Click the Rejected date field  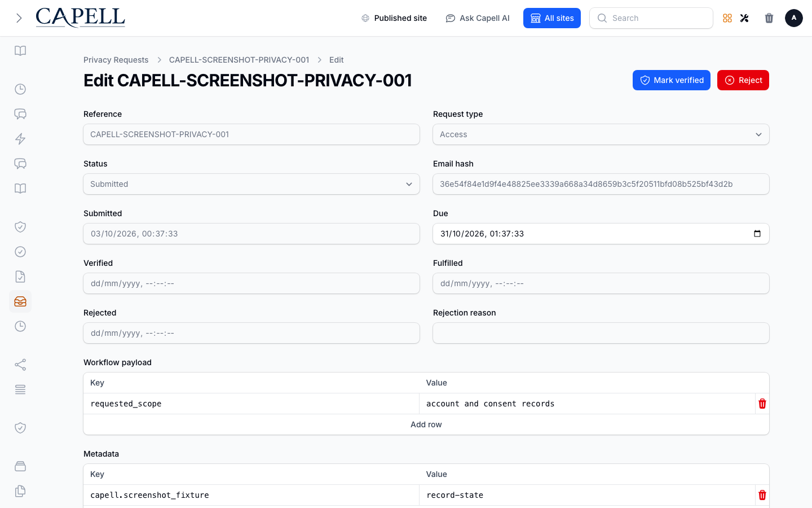coord(251,333)
